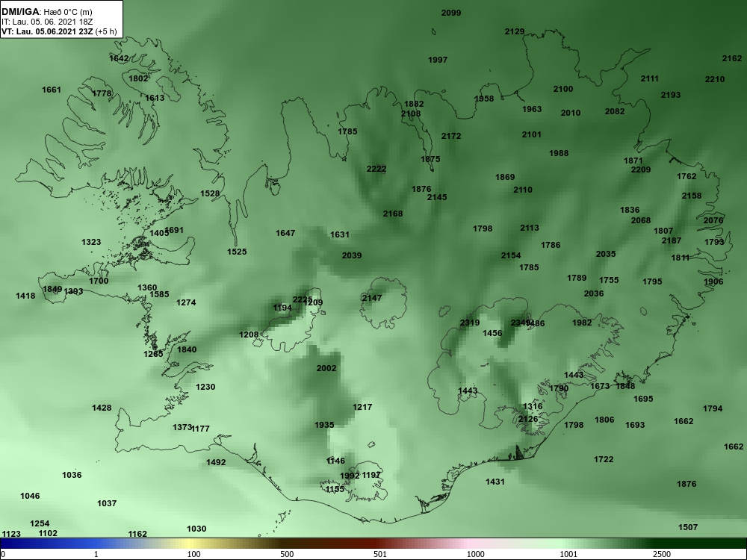The height and width of the screenshot is (560, 747).
Task: Click the map value 1528
Action: [210, 193]
